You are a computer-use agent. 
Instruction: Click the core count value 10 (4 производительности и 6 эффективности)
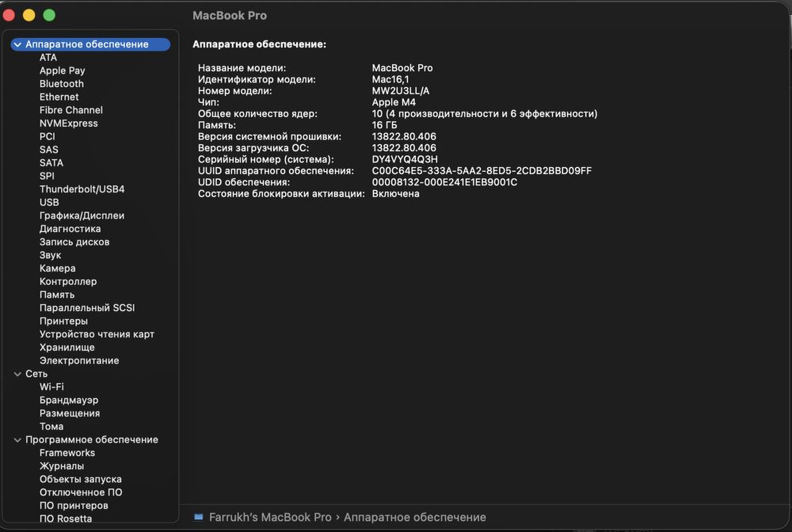(485, 113)
